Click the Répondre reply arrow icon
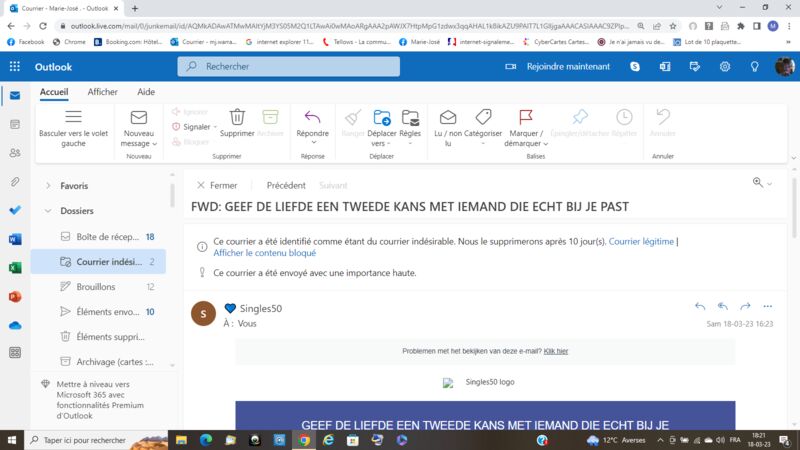Screen dimensions: 800x450 (312, 118)
